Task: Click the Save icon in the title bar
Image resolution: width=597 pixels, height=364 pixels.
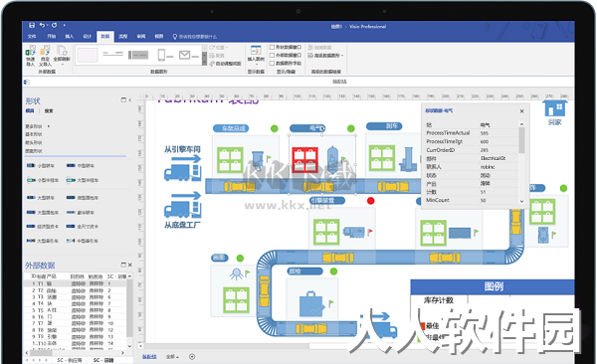Action: pyautogui.click(x=32, y=25)
